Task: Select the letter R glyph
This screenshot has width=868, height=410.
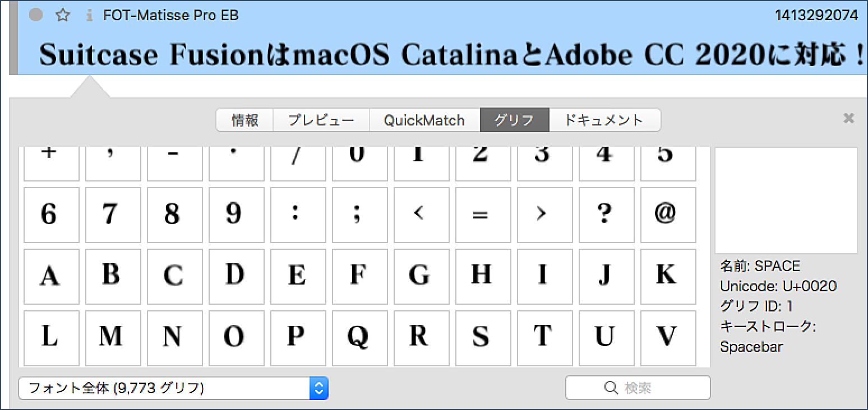Action: point(422,338)
